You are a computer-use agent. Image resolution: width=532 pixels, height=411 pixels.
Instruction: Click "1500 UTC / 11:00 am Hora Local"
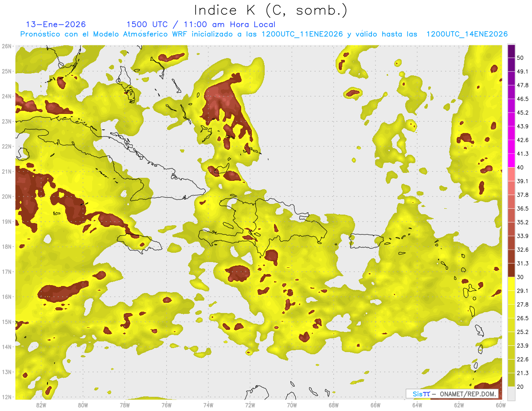click(201, 24)
